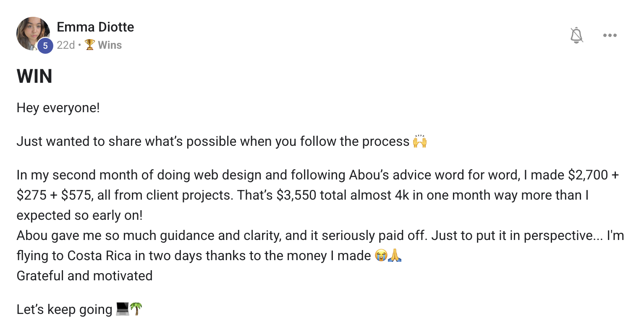Toggle the muted bell notification icon
Screen dimensions: 644x332
click(x=577, y=35)
